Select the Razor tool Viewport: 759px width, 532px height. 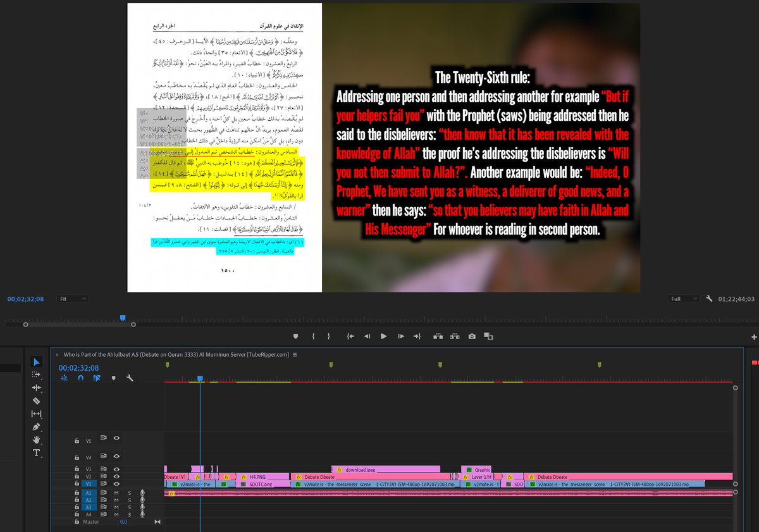pos(37,400)
